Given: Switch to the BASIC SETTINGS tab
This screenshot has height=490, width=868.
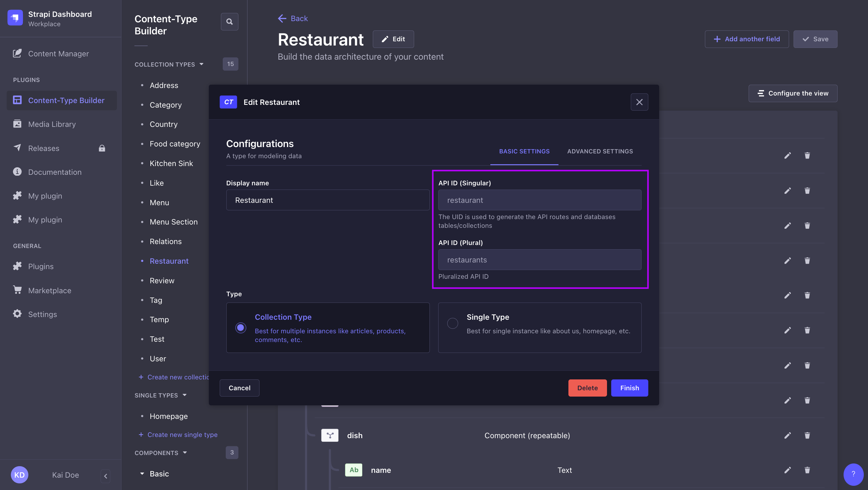Looking at the screenshot, I should point(524,151).
